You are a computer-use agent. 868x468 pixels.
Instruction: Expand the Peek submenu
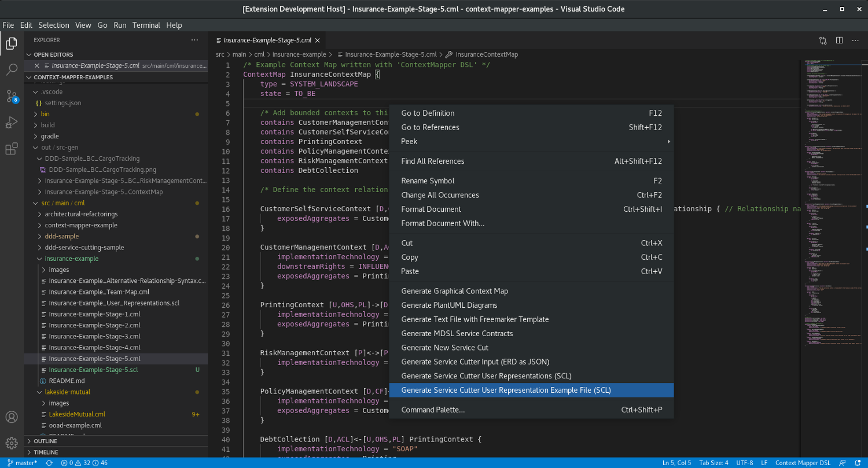(531, 141)
